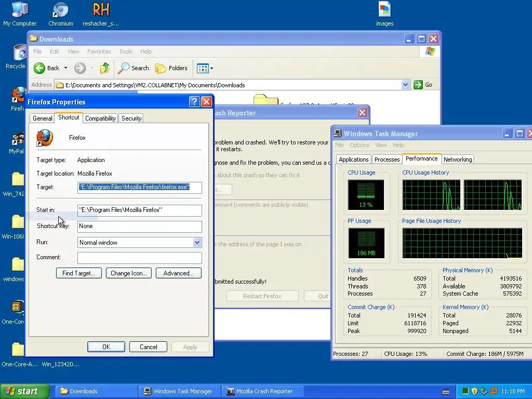Viewport: 532px width, 399px height.
Task: Open the Recycle Bin icon
Action: tap(15, 57)
